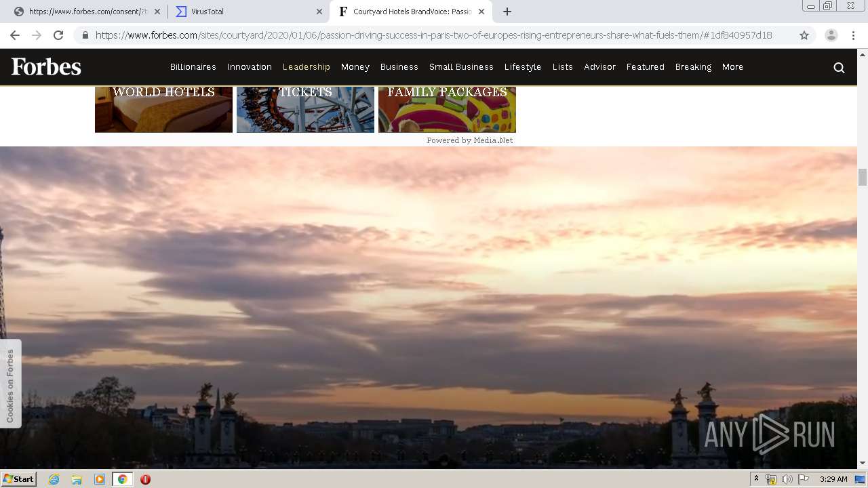Open the file explorer taskbar icon

77,479
